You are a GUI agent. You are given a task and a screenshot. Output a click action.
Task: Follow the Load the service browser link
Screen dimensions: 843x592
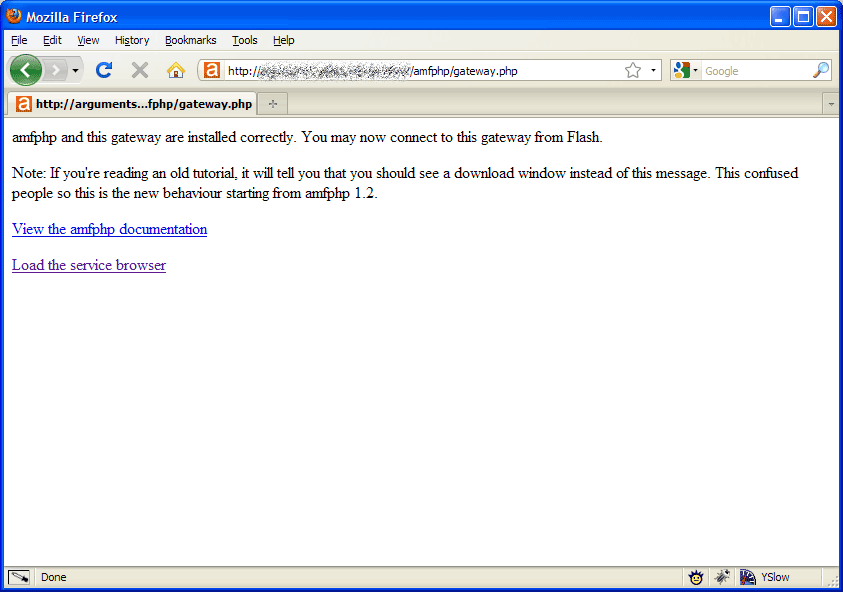pyautogui.click(x=89, y=265)
